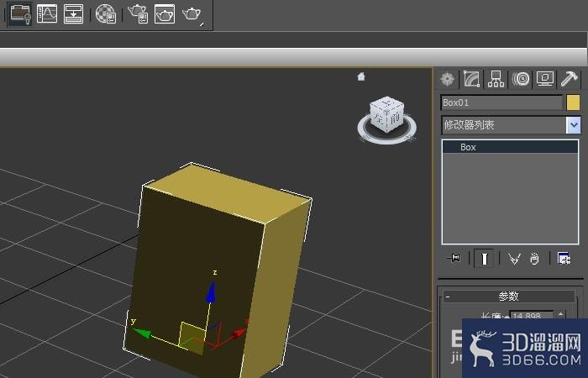Image resolution: width=588 pixels, height=378 pixels.
Task: Click the blue Z axis gizmo arrow
Action: point(211,291)
